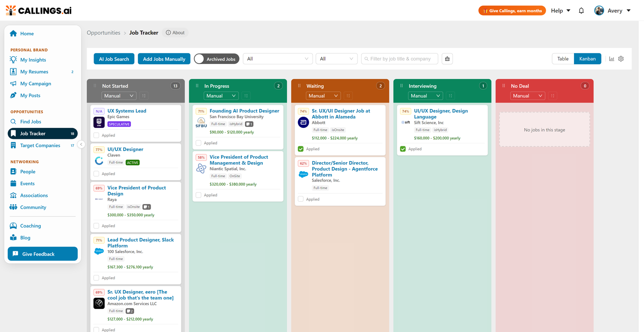Click the company filter icon beside search
Screen dimensions: 644x332
447,59
